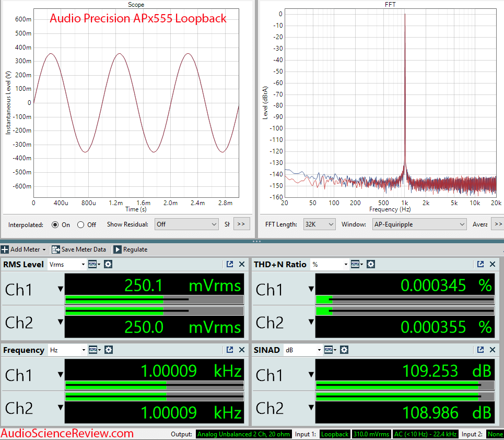Open FFT Length 32K dropdown
Image resolution: width=504 pixels, height=440 pixels.
[x=320, y=224]
